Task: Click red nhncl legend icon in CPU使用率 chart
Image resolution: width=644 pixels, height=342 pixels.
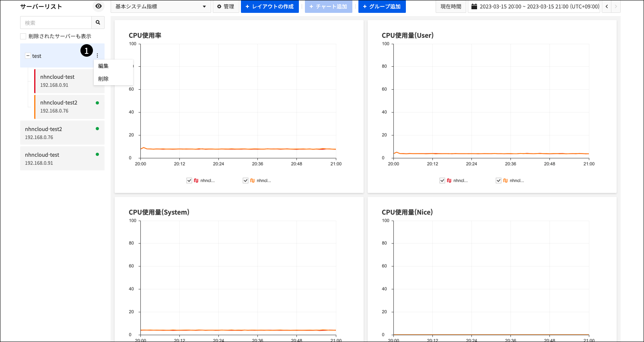Action: point(196,180)
